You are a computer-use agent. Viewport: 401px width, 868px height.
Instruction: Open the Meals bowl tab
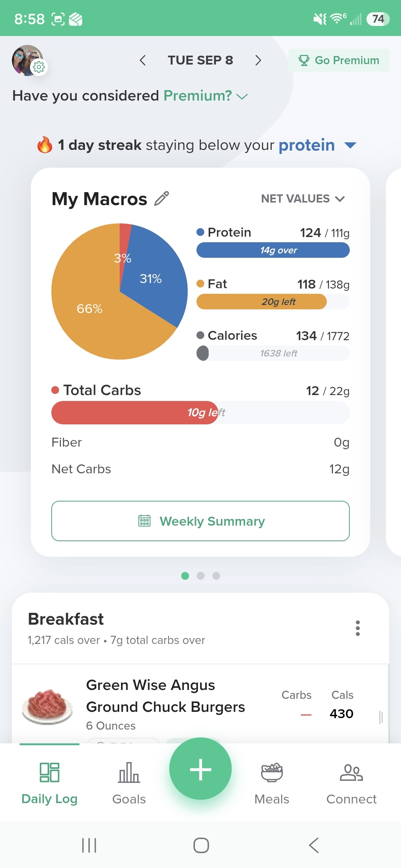click(x=272, y=783)
